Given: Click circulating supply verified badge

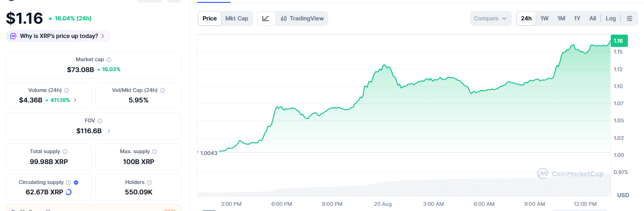Looking at the screenshot, I should 76,182.
